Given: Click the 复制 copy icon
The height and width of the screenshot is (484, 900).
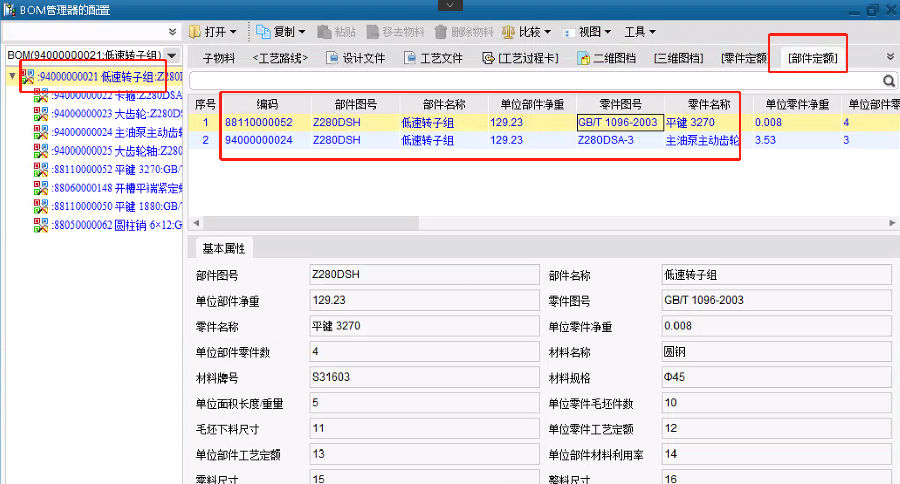Looking at the screenshot, I should coord(264,32).
